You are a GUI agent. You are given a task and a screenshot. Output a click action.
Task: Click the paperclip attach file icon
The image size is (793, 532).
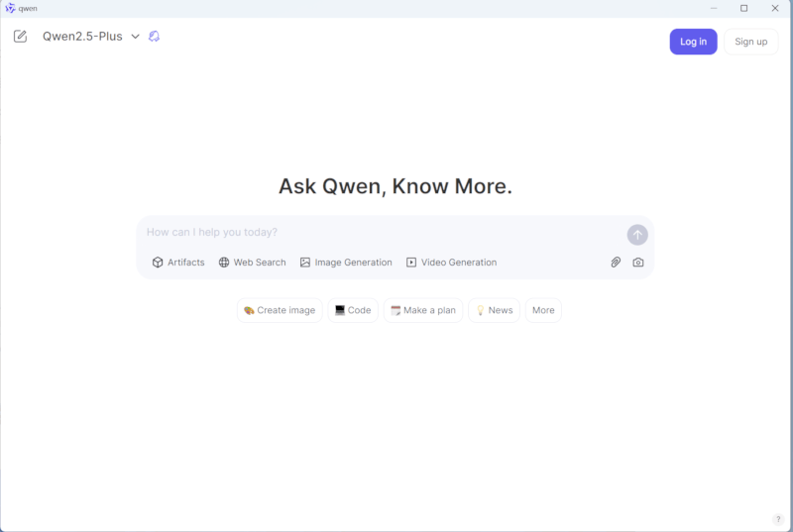[x=616, y=263]
